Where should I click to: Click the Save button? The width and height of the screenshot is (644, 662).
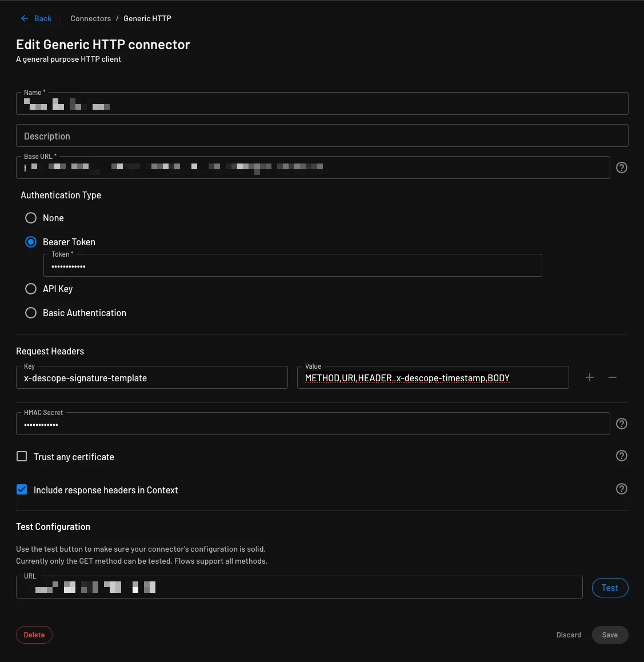[x=610, y=635]
